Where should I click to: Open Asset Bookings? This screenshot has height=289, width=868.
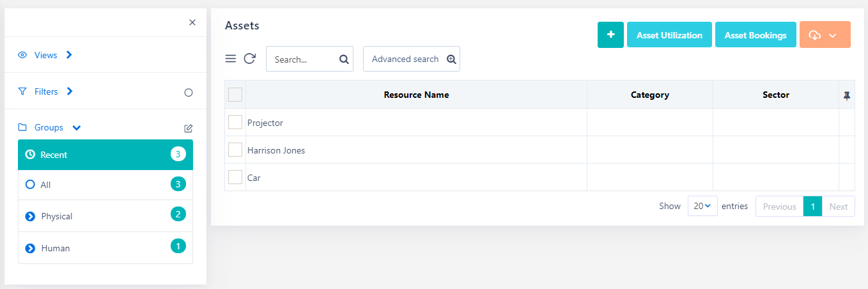pos(756,35)
